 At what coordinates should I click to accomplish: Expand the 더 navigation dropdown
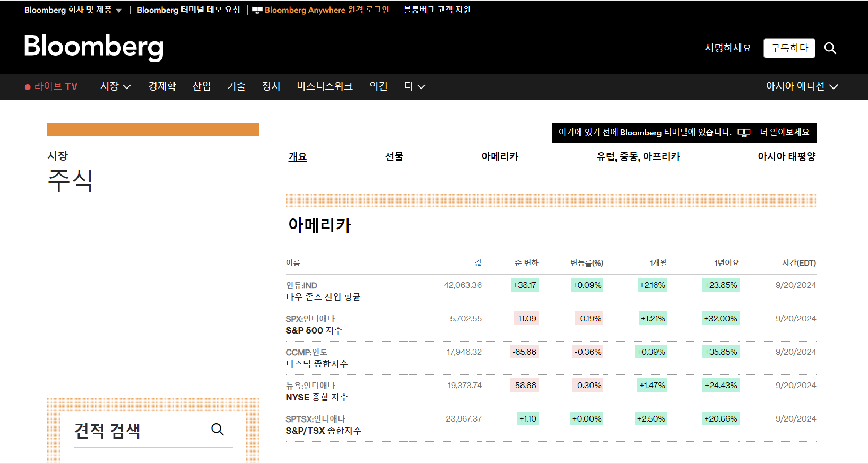coord(415,86)
